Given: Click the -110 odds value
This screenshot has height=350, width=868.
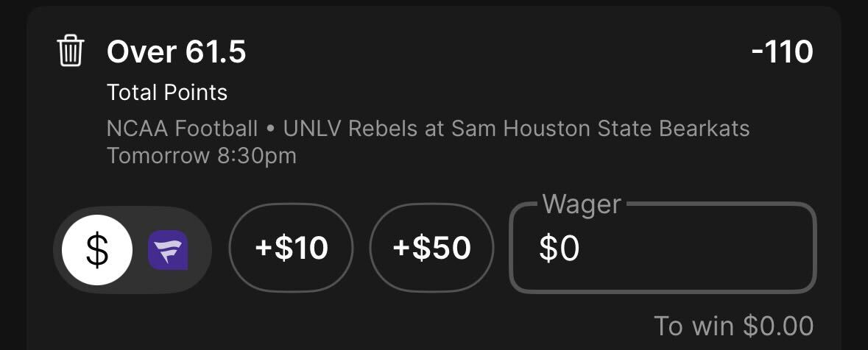Looking at the screenshot, I should point(782,52).
